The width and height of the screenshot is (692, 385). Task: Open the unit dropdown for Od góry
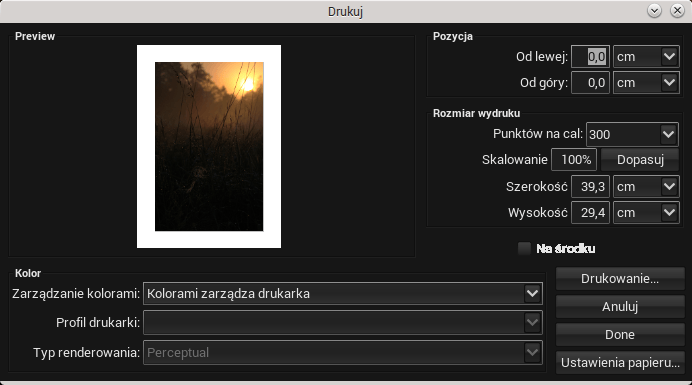[x=646, y=83]
